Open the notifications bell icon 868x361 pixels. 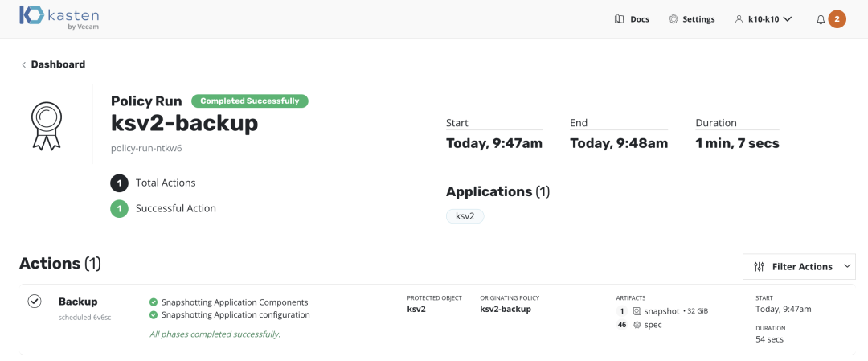(821, 19)
